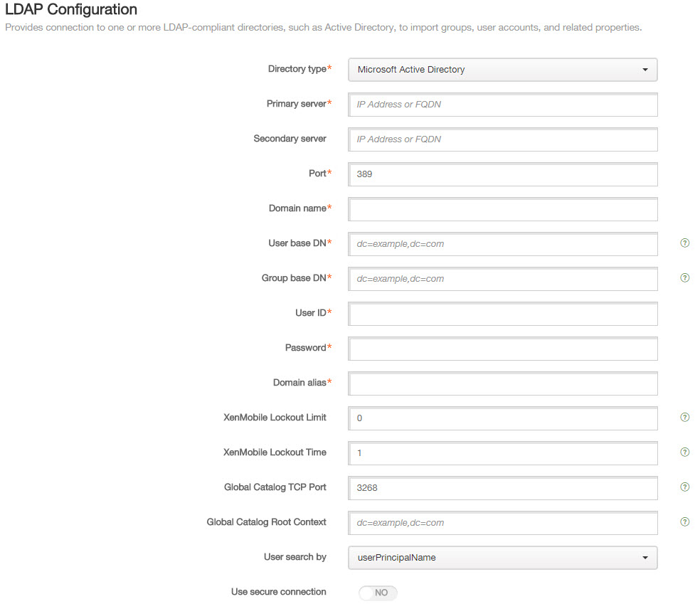Focus the Domain name text box
700x604 pixels.
tap(503, 209)
